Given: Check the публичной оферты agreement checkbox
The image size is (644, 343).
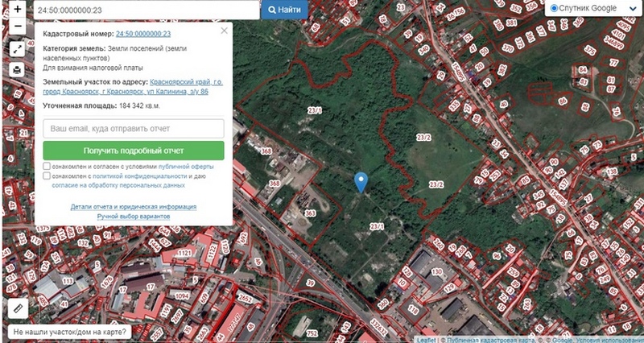Looking at the screenshot, I should pyautogui.click(x=49, y=167).
